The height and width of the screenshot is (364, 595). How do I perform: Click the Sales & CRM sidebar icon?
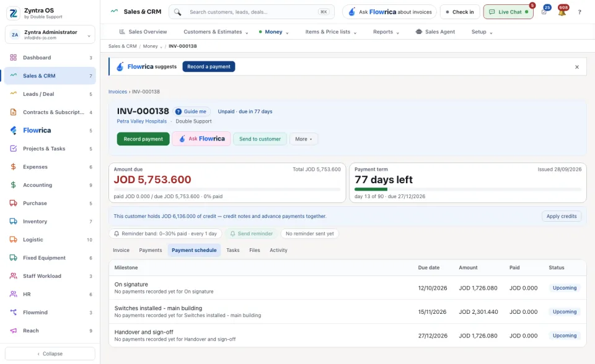coord(13,76)
